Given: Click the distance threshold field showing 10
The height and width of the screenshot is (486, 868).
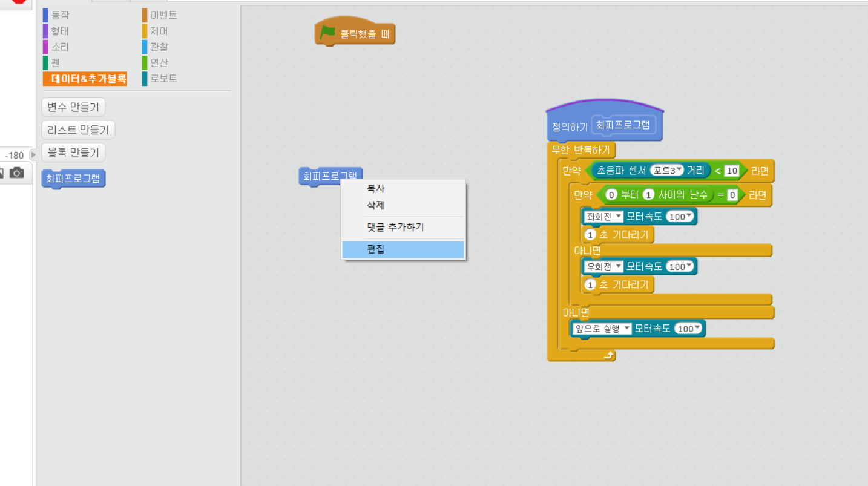Looking at the screenshot, I should [x=732, y=171].
